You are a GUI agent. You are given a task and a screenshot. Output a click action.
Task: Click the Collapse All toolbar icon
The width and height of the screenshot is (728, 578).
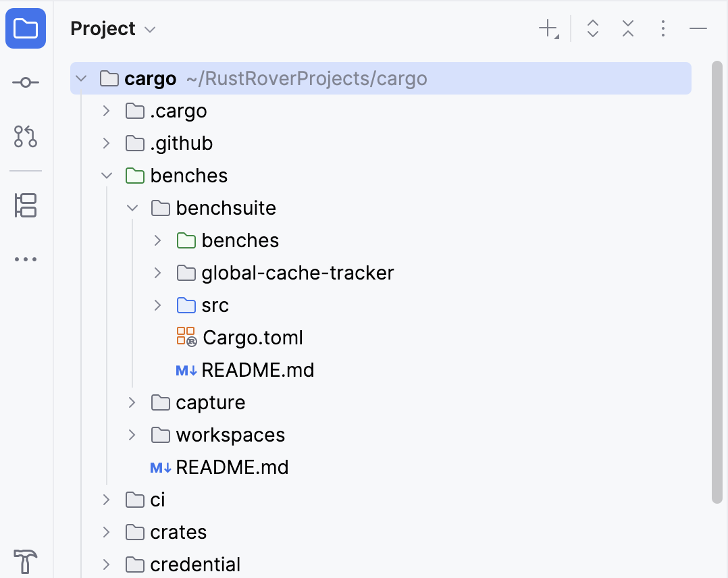627,28
